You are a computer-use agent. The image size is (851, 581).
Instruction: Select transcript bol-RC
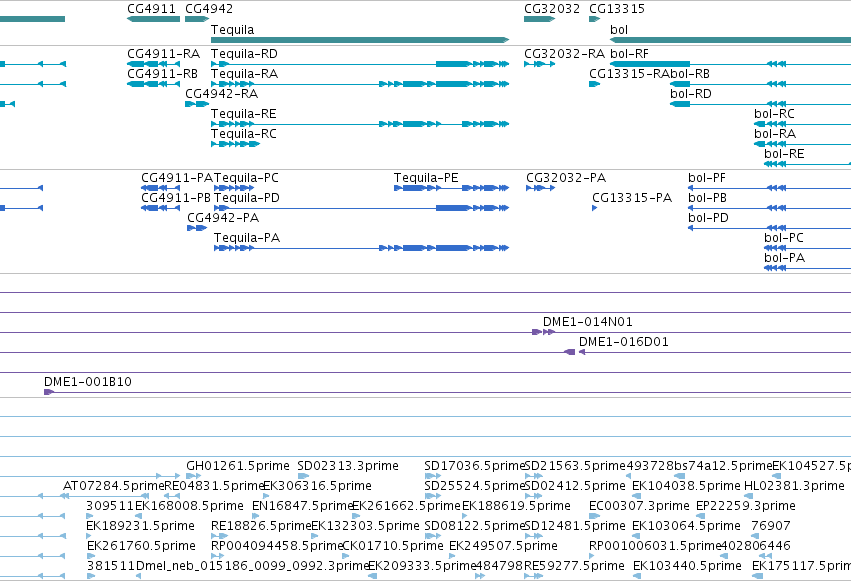pos(803,124)
